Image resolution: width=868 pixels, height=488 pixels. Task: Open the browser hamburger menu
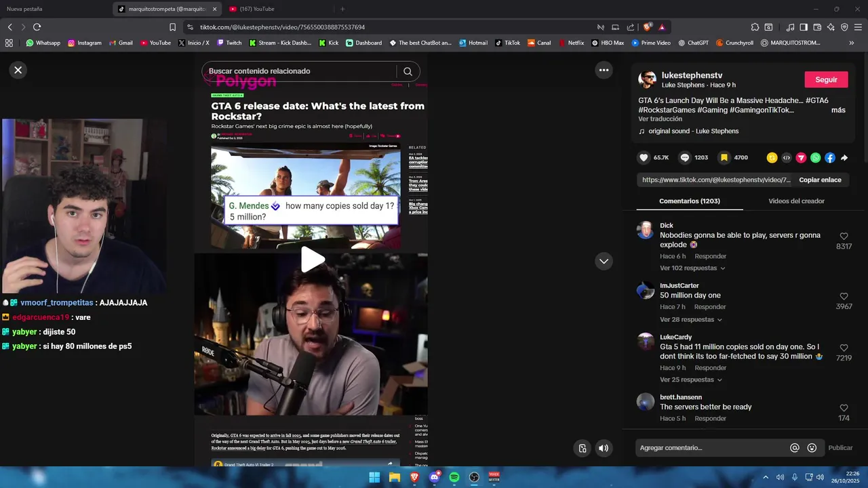[858, 27]
